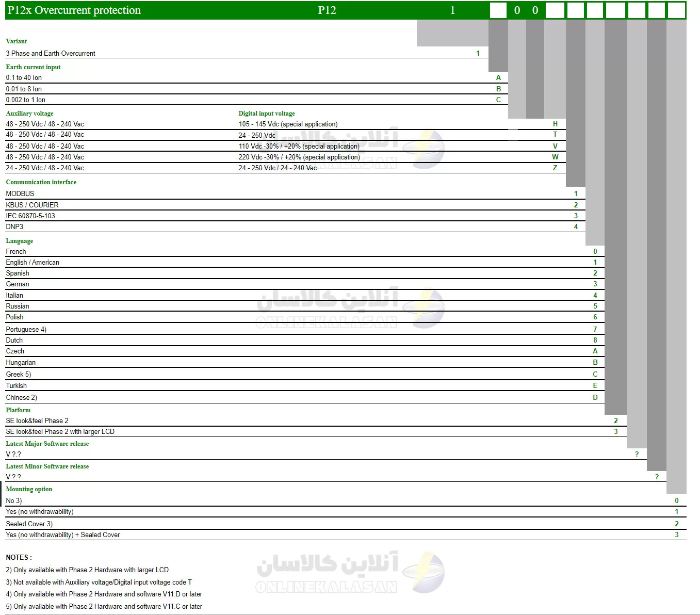Click the 'IEC 60870-5-103' row

point(295,216)
